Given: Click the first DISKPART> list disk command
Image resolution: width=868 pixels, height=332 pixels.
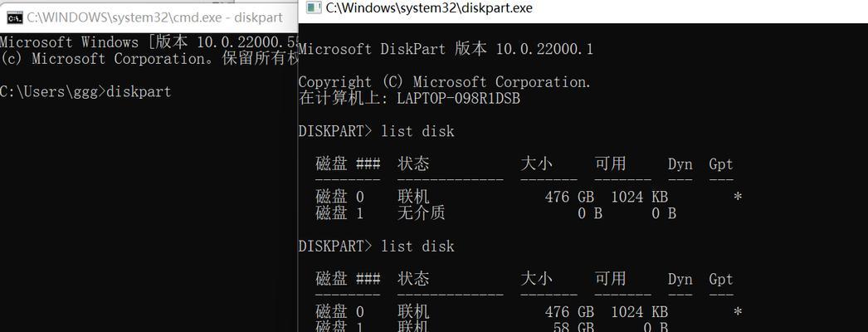Looking at the screenshot, I should tap(377, 132).
